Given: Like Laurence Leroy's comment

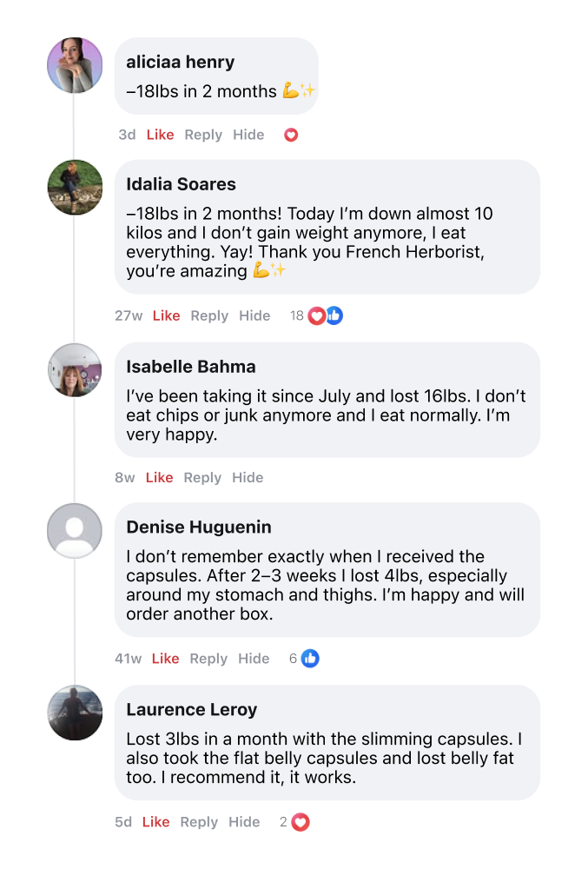Looking at the screenshot, I should point(155,822).
